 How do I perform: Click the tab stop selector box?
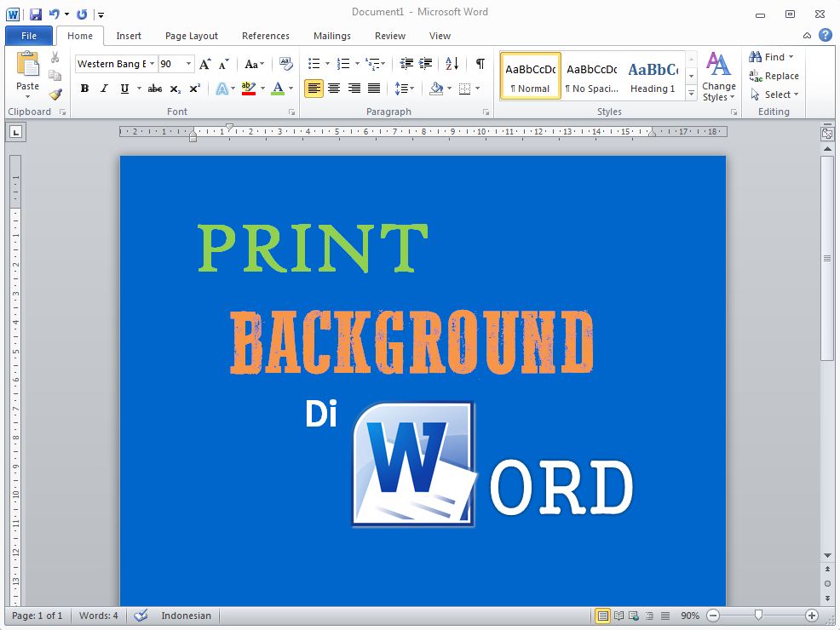(16, 132)
